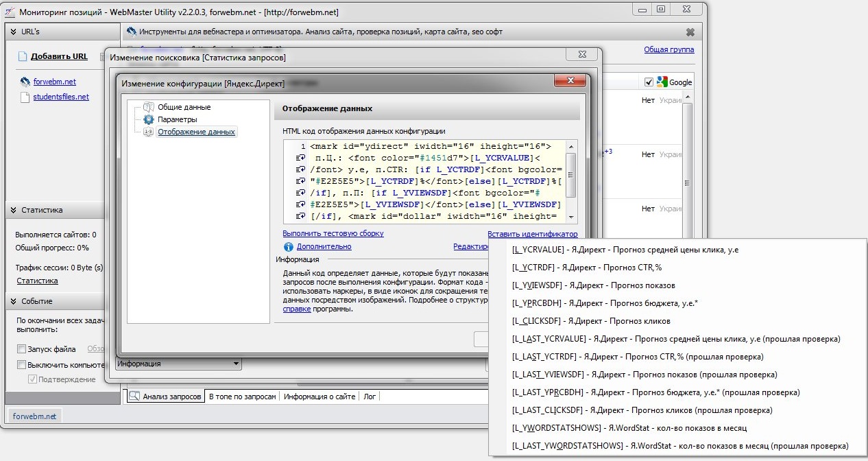The image size is (868, 461).
Task: Toggle the Выключить компьютер checkbox
Action: (21, 365)
